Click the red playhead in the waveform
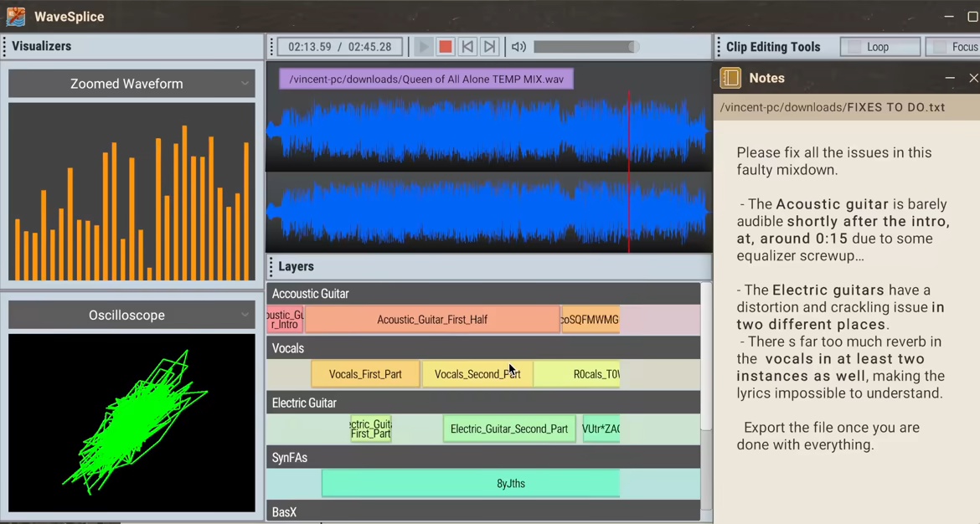 tap(629, 172)
